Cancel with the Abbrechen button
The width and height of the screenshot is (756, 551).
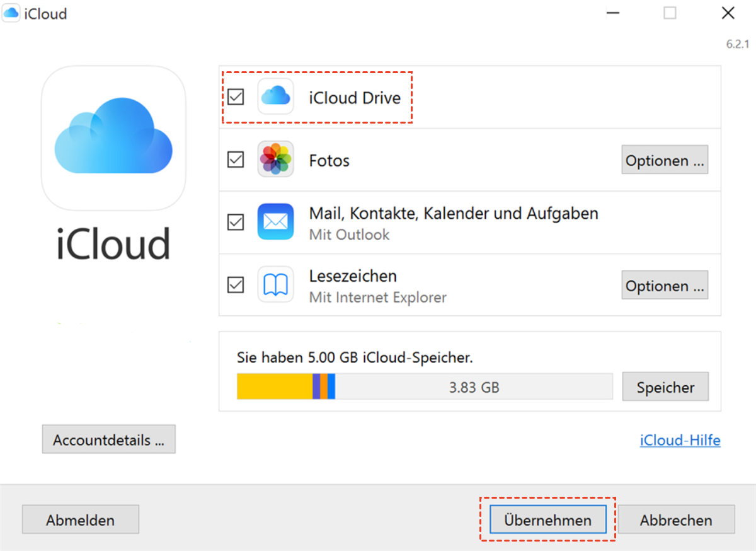[x=676, y=520]
